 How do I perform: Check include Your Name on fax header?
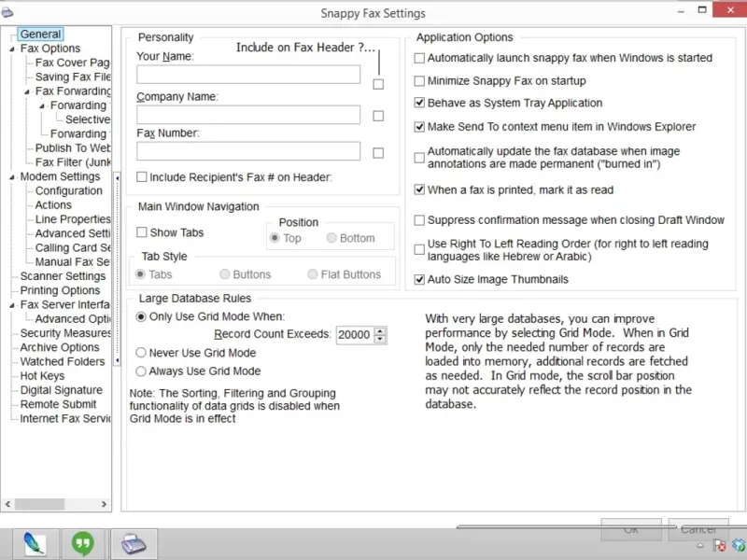(x=378, y=84)
